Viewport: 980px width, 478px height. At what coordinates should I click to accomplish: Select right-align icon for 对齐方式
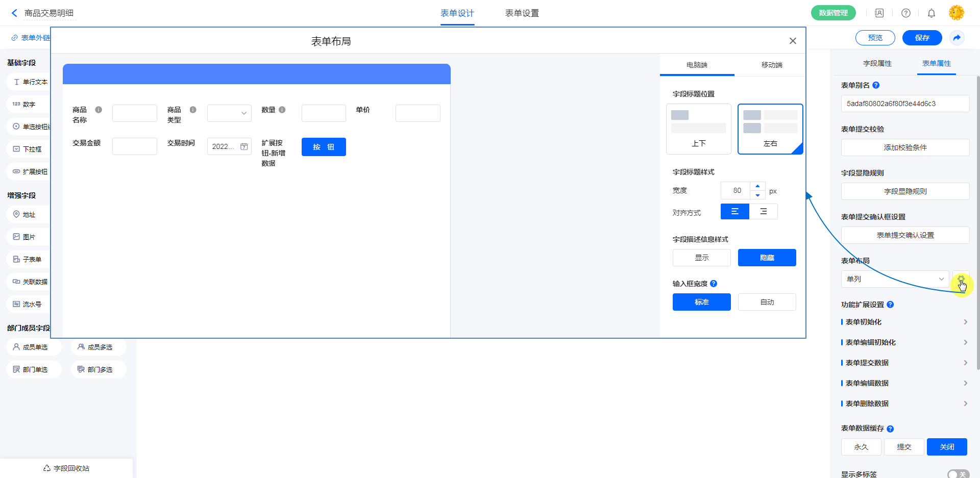coord(763,211)
